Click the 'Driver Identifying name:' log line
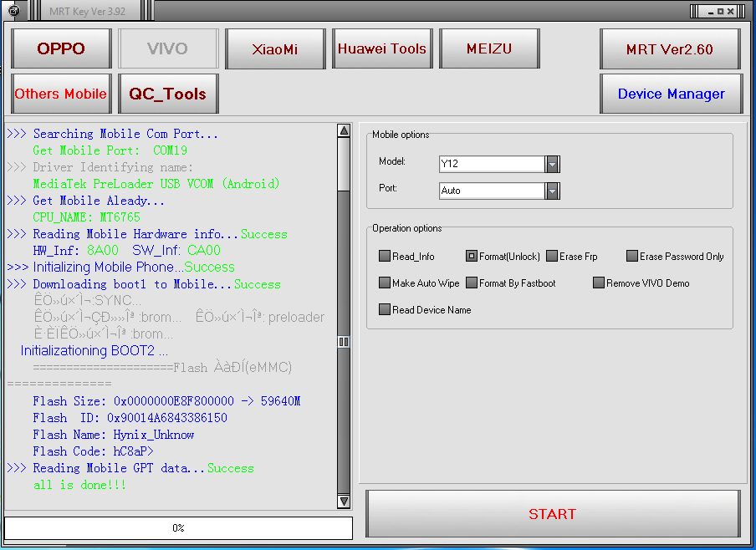This screenshot has width=756, height=550. pos(100,167)
